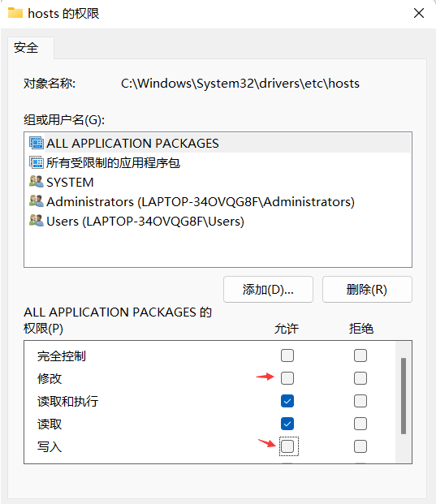Click the 允许 column header
The height and width of the screenshot is (504, 436).
click(287, 329)
